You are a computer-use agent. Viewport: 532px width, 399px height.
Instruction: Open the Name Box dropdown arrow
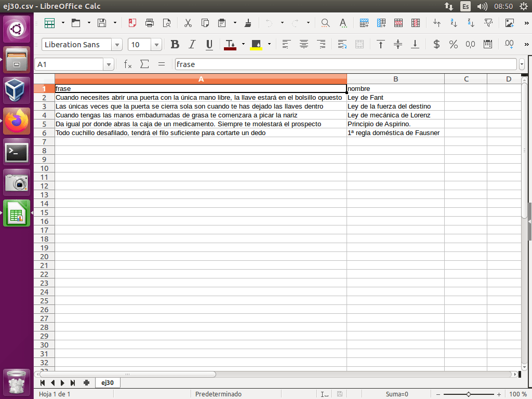[109, 64]
